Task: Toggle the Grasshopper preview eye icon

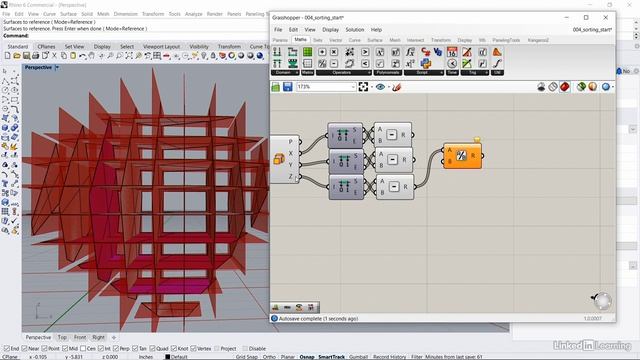Action: coord(380,87)
